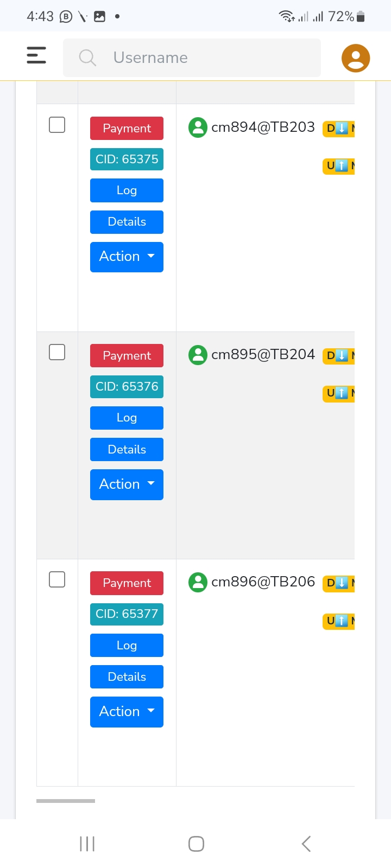391x868 pixels.
Task: Expand the Action dropdown for cm895@TB204
Action: [x=127, y=484]
